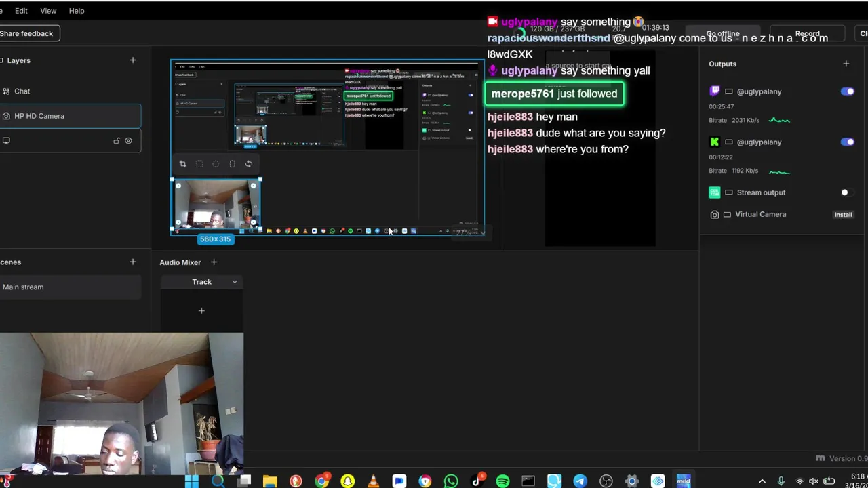Open the Edit menu
Viewport: 868px width, 488px height.
tap(21, 11)
